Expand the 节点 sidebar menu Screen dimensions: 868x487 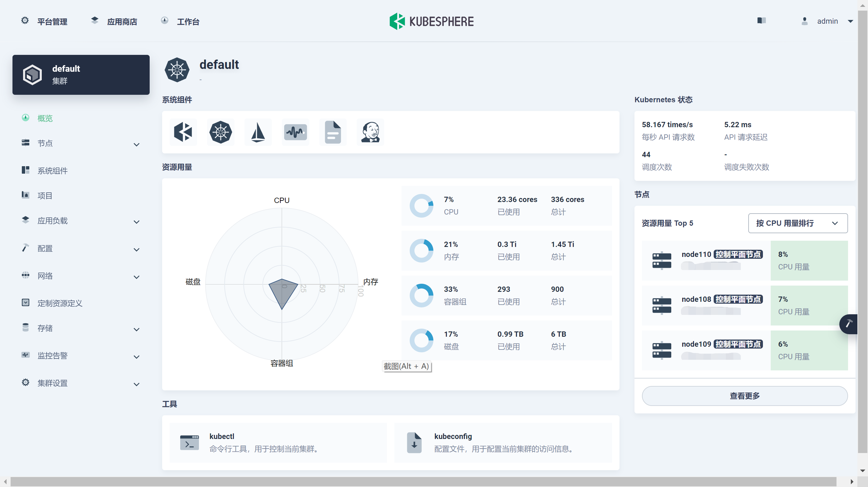(x=81, y=144)
